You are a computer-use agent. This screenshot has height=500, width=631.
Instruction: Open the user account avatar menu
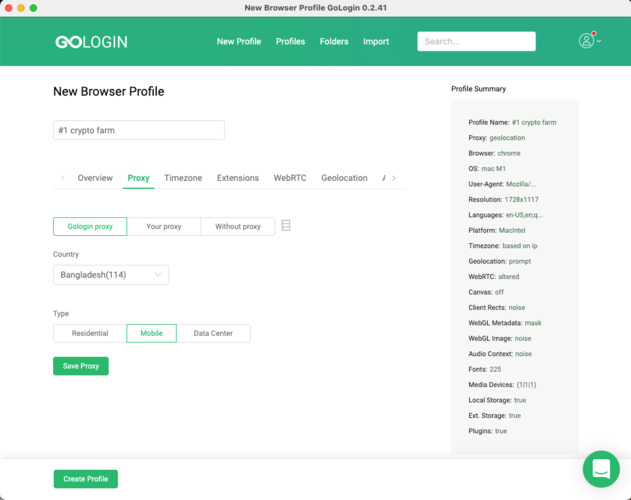tap(587, 41)
